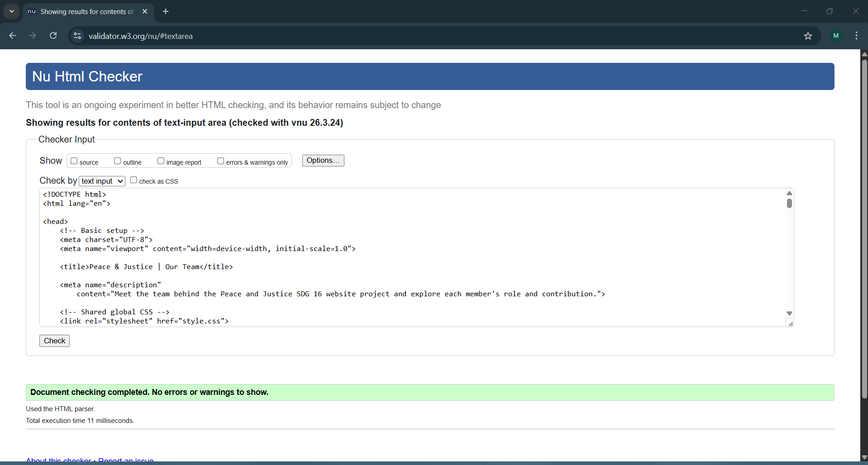
Task: Go forward in browser history
Action: (33, 36)
